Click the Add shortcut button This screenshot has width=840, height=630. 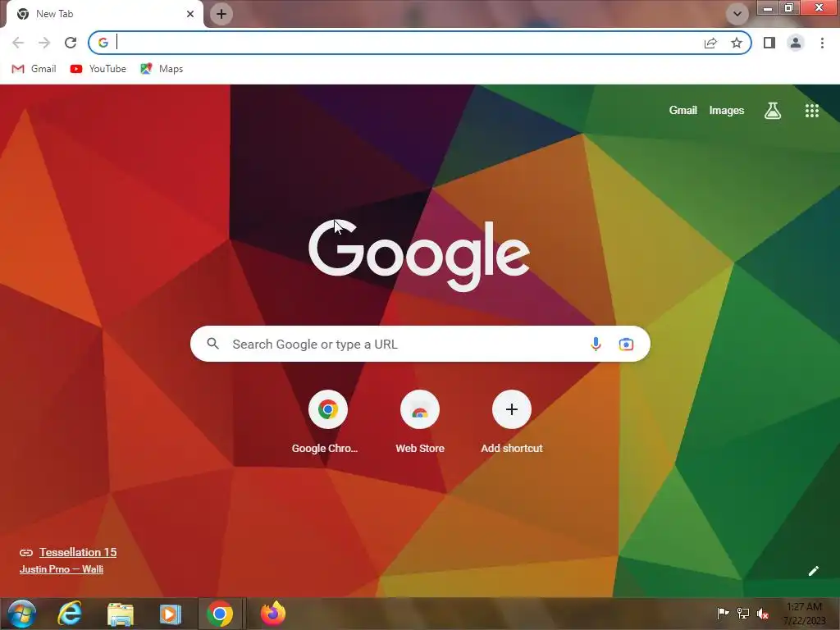pos(512,422)
